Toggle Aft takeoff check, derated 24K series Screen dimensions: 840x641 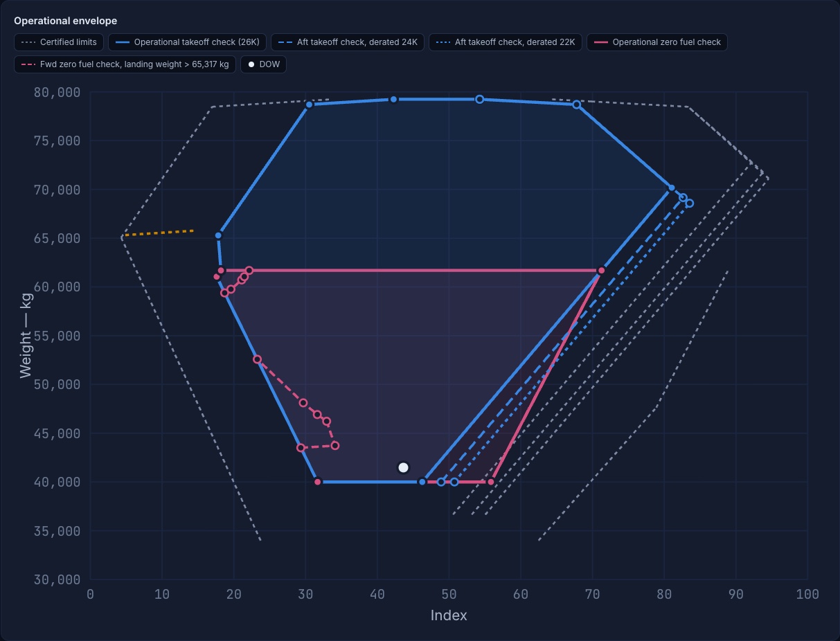coord(348,42)
